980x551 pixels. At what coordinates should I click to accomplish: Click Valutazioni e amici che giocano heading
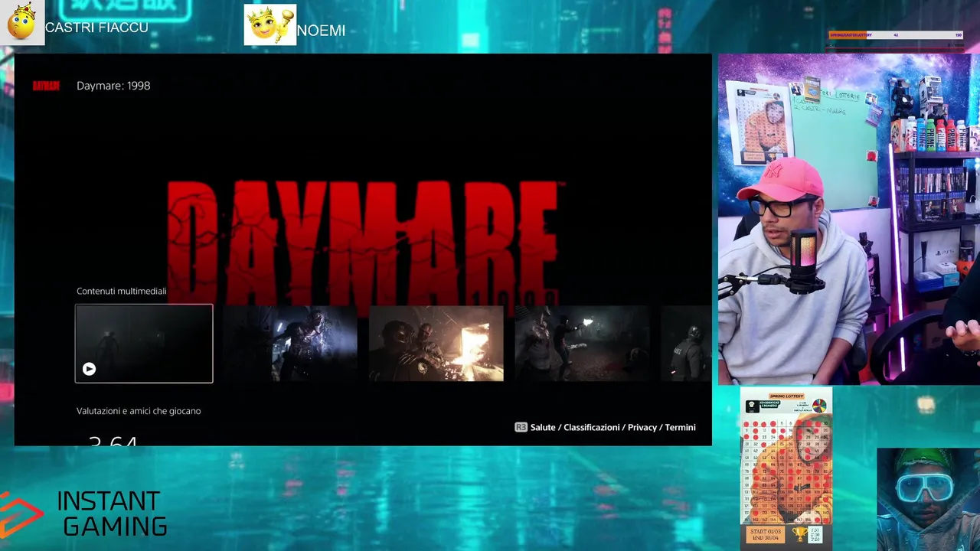click(x=139, y=411)
